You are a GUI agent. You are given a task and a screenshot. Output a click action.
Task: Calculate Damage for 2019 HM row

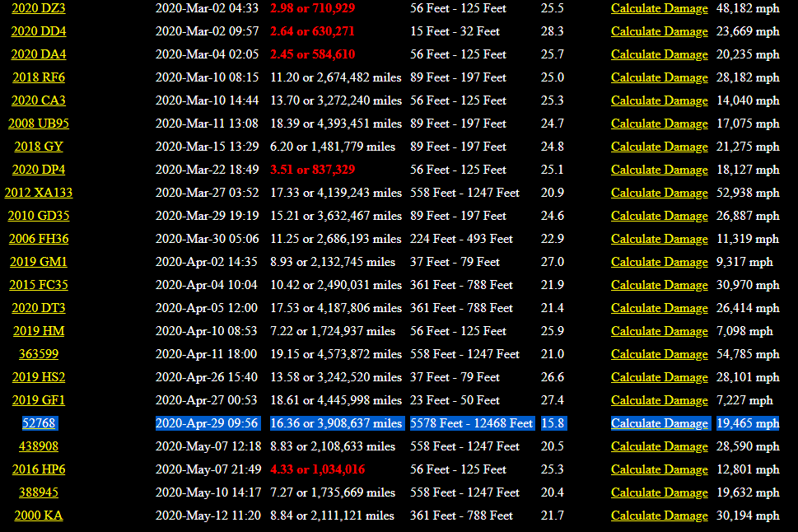coord(659,331)
